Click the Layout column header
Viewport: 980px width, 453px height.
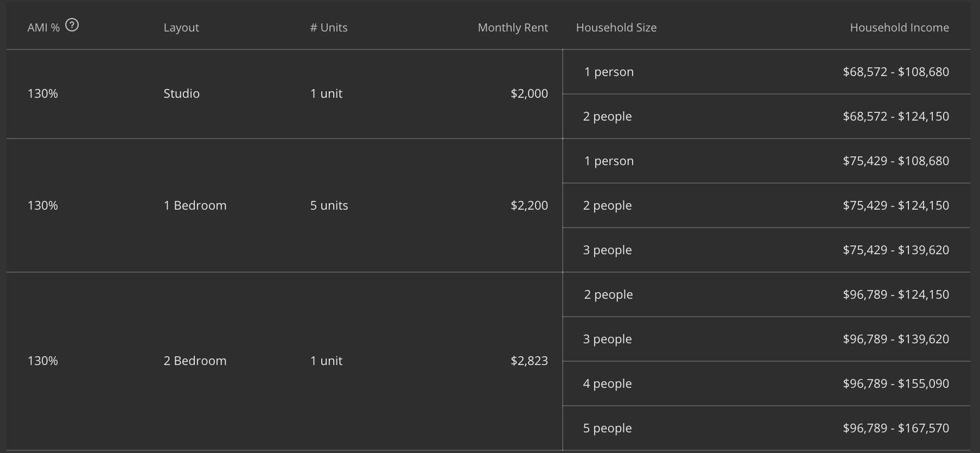[x=181, y=28]
